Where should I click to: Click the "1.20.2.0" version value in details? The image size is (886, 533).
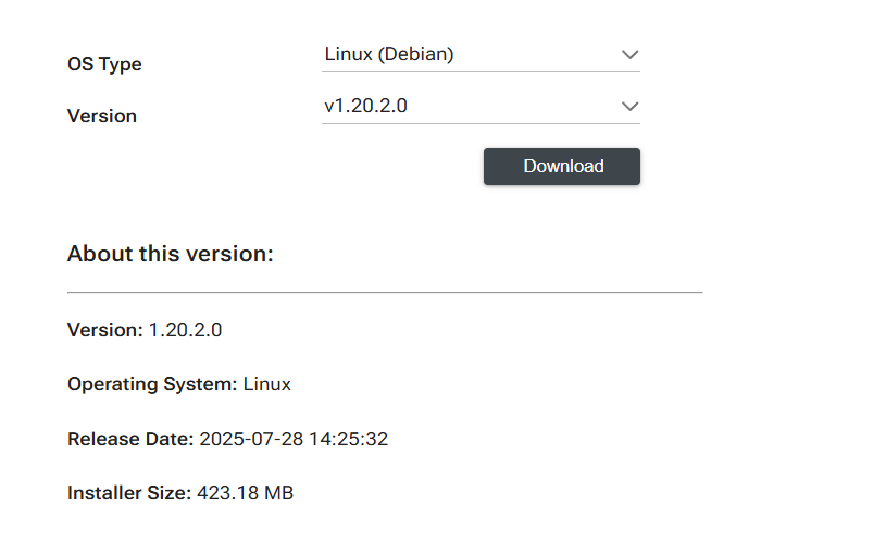tap(185, 330)
